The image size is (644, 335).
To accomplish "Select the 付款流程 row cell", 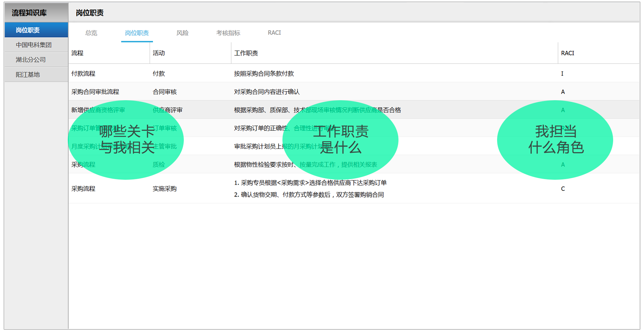I will coord(83,73).
